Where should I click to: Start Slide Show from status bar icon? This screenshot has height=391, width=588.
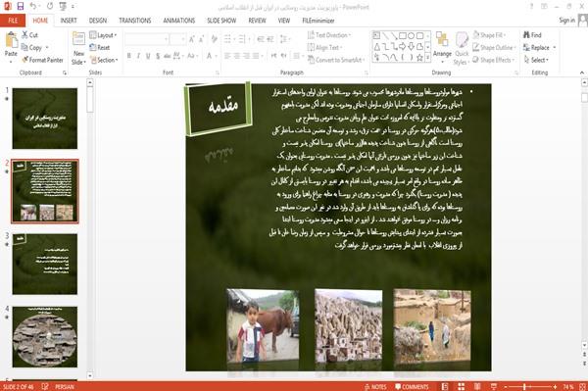click(x=494, y=386)
